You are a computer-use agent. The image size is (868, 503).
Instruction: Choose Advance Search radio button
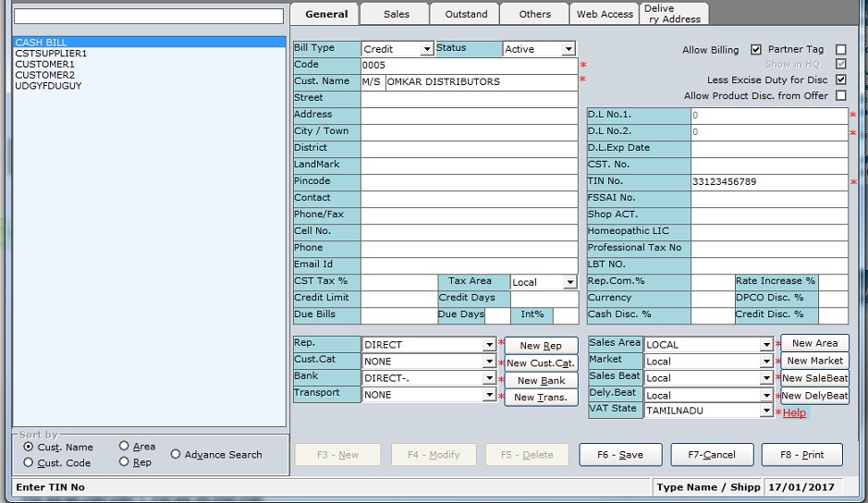point(176,455)
